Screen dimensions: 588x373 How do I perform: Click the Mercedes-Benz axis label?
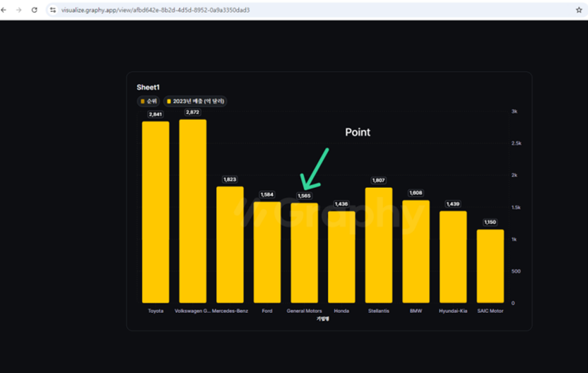point(230,311)
